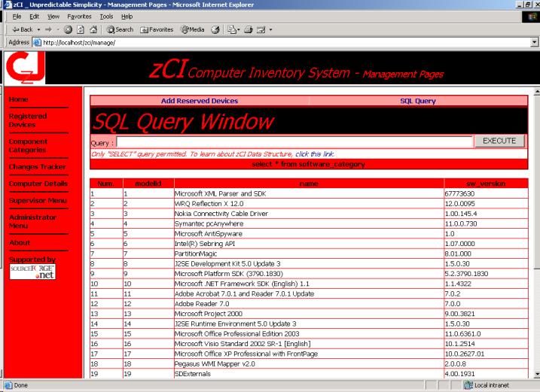Open the Media pane from the toolbar
Viewport: 540px width, 392px height.
193,29
